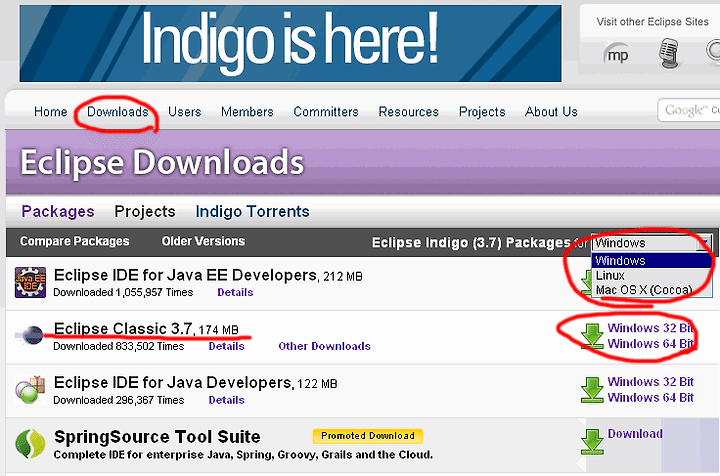Viewport: 720px width, 476px height.
Task: Open the microphone Eclipse site icon
Action: point(669,53)
